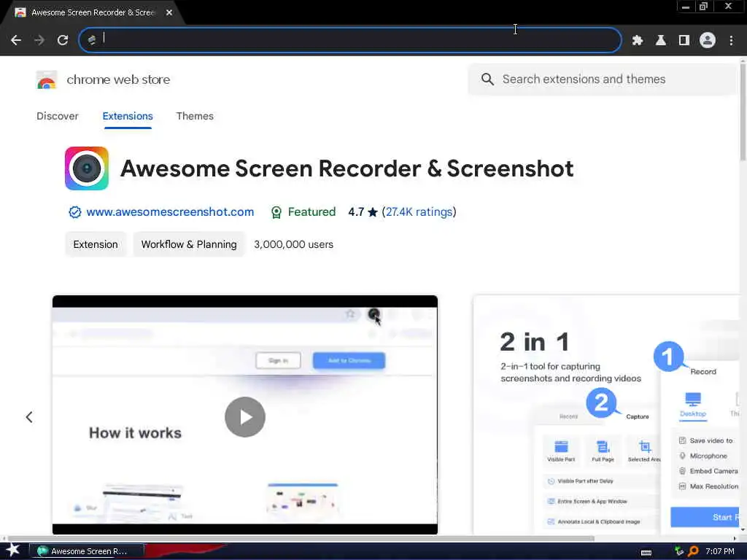Click the 4.7 rating value
Viewport: 747px width, 560px height.
pyautogui.click(x=356, y=212)
